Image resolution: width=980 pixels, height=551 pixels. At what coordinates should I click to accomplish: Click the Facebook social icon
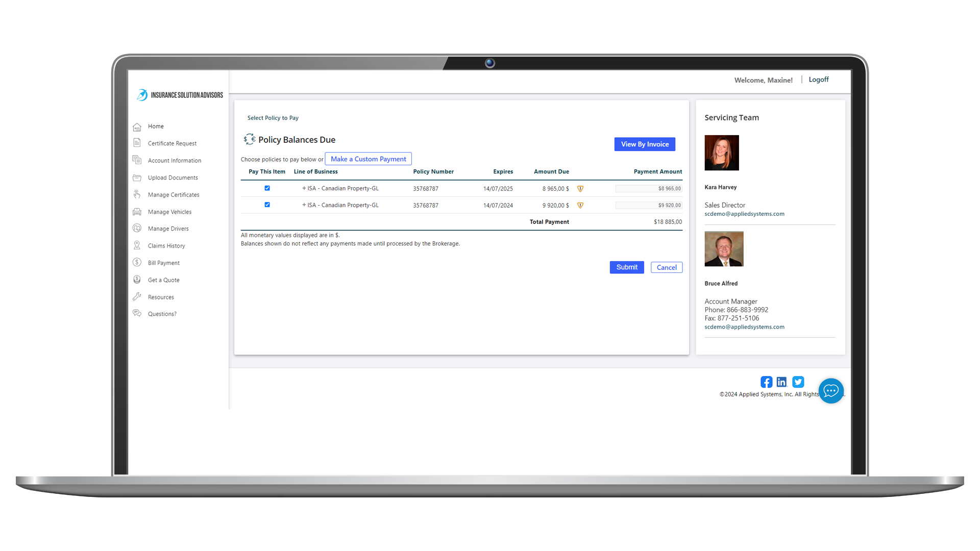click(766, 382)
